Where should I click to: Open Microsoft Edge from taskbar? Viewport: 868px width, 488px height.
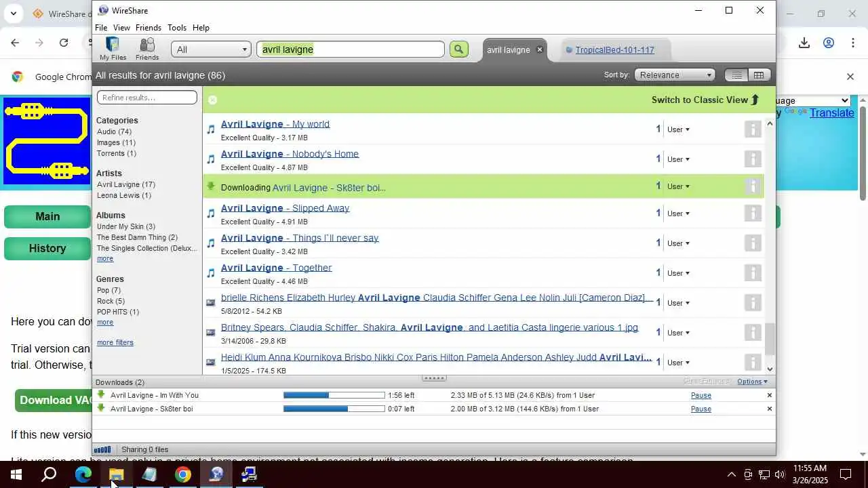point(83,474)
